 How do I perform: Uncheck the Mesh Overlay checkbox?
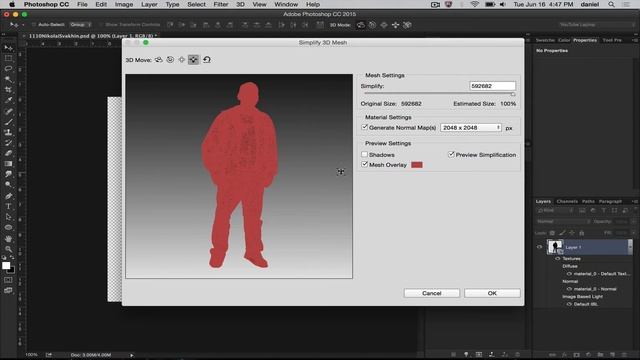364,164
